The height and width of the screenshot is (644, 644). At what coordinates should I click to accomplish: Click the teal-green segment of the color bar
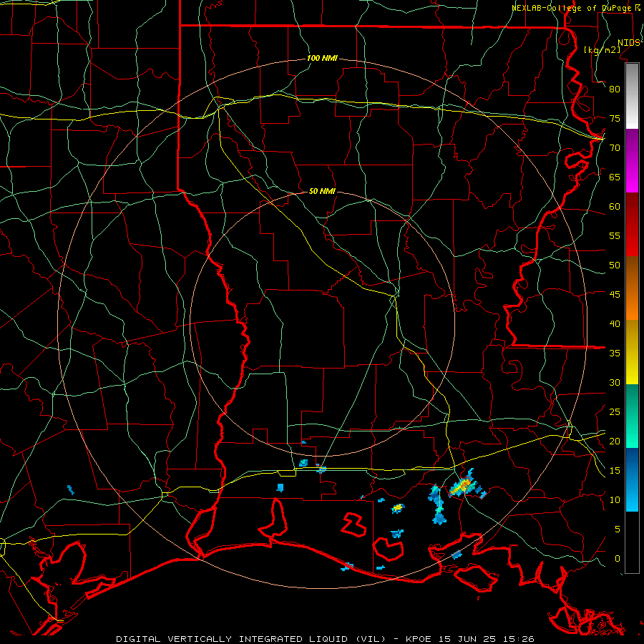(x=632, y=416)
